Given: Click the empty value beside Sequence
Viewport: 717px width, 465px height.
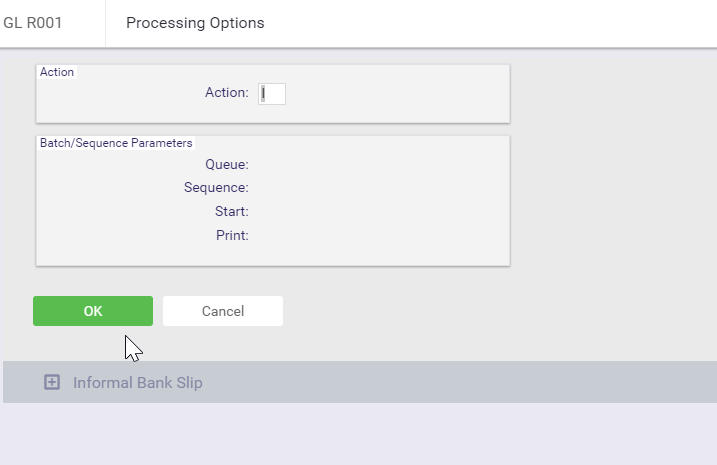Looking at the screenshot, I should pyautogui.click(x=320, y=188).
